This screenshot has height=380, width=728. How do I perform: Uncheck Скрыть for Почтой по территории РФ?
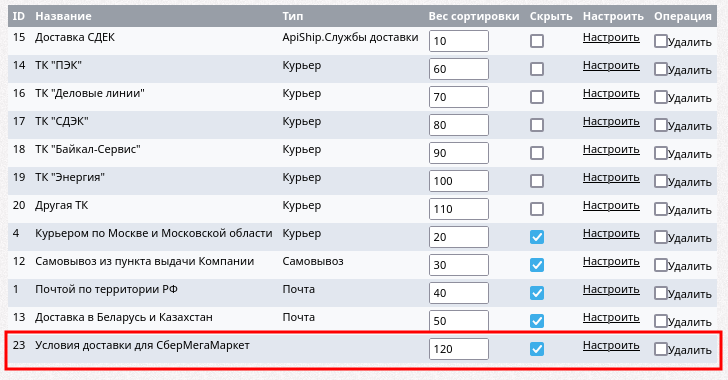[x=537, y=293]
